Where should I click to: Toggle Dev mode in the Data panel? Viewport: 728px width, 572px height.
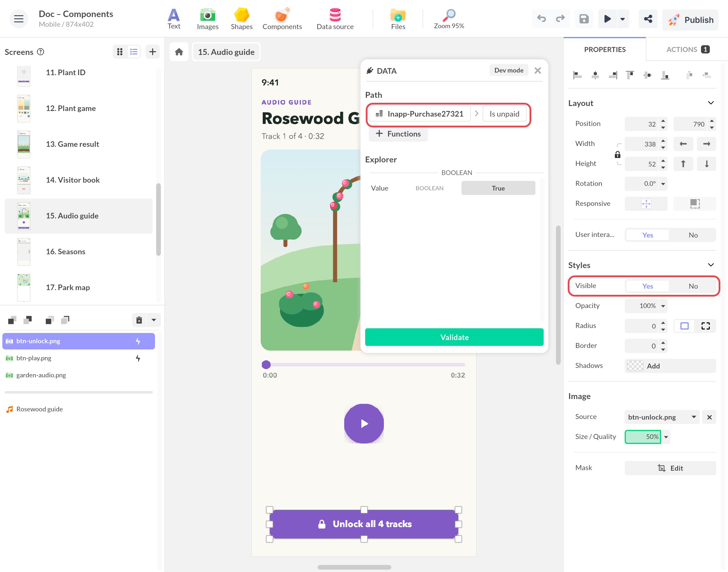tap(508, 70)
